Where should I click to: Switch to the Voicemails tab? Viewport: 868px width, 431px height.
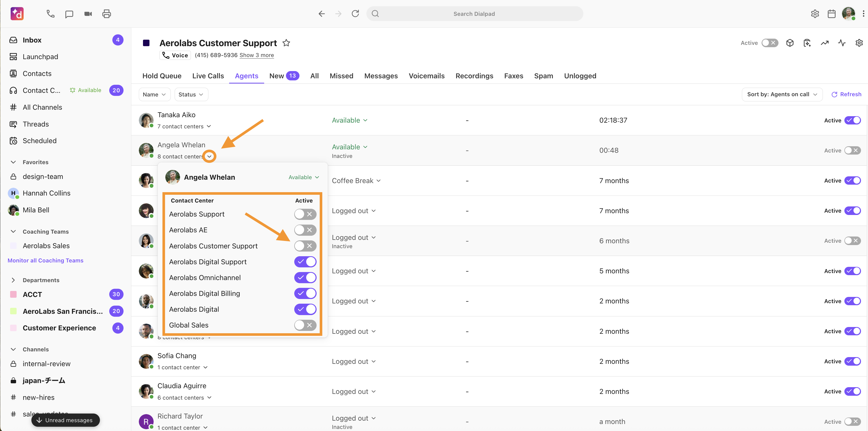427,76
